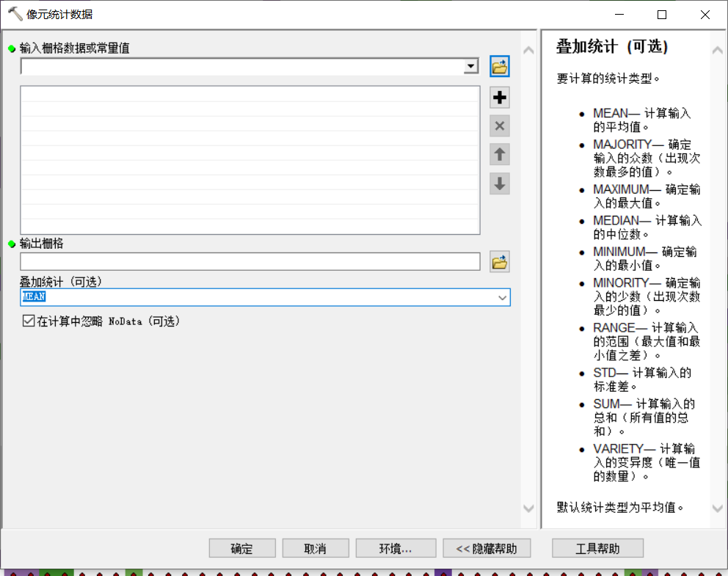The image size is (728, 576).
Task: Click the help title 叠加统计 (可选)
Action: (x=612, y=46)
